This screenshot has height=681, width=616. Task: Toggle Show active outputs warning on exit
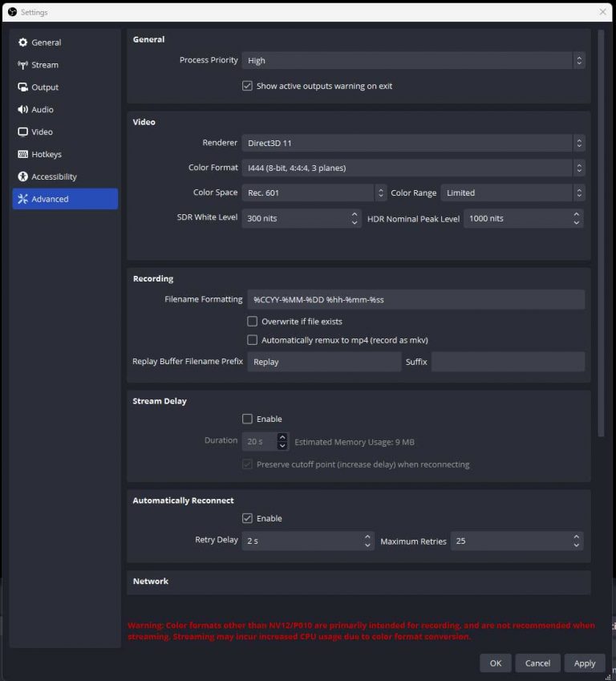[248, 86]
